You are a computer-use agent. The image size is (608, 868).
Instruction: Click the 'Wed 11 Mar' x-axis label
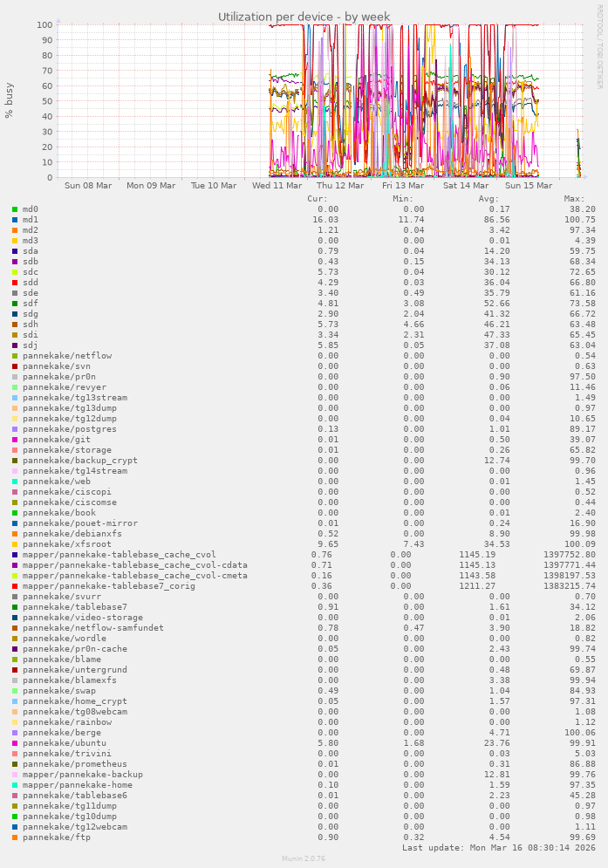[x=277, y=186]
